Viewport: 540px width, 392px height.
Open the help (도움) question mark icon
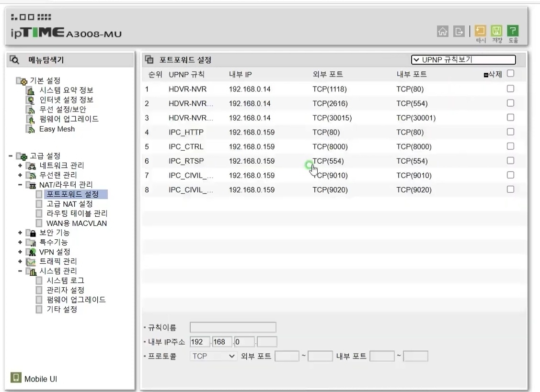(513, 31)
